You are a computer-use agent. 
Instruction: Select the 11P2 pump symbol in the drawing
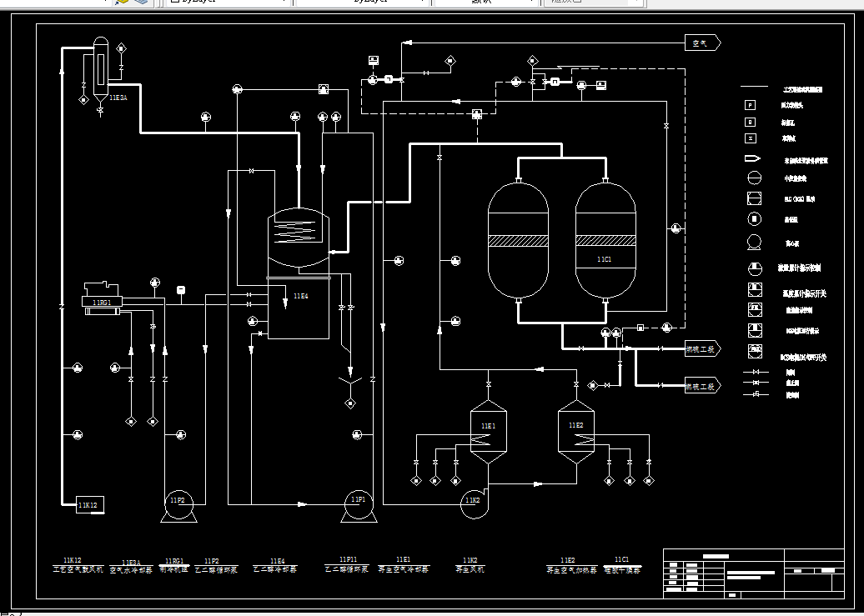pyautogui.click(x=178, y=505)
